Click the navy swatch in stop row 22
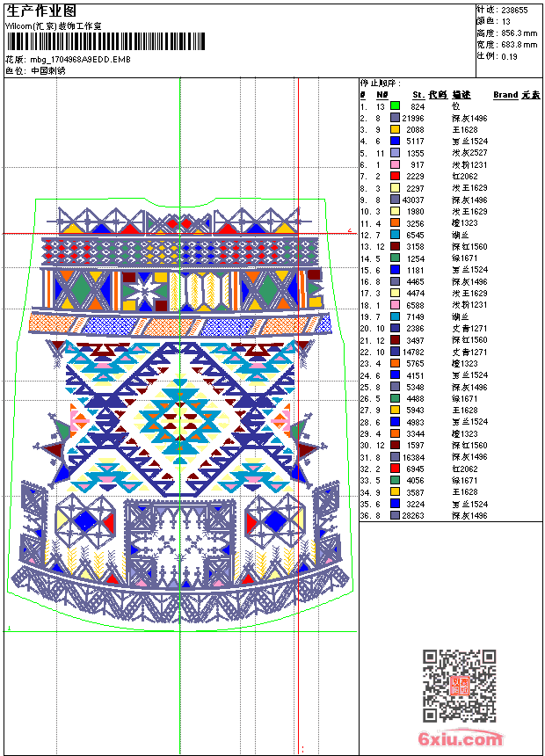 395,352
